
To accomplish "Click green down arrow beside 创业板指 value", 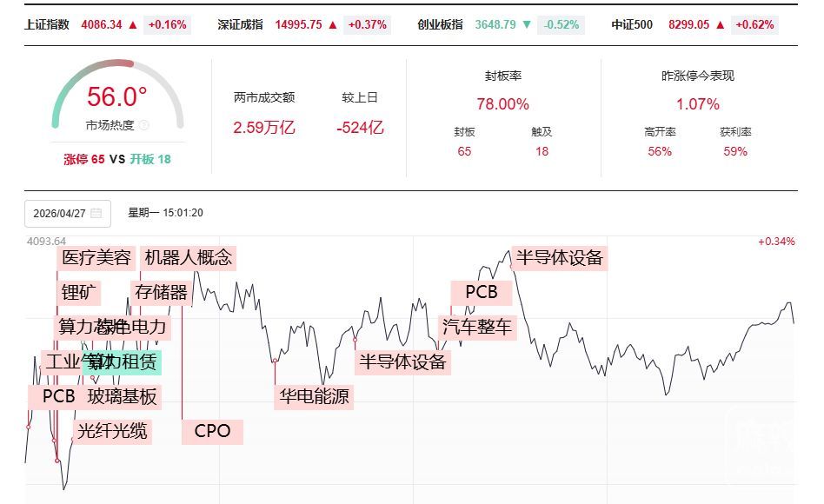I will (x=527, y=25).
